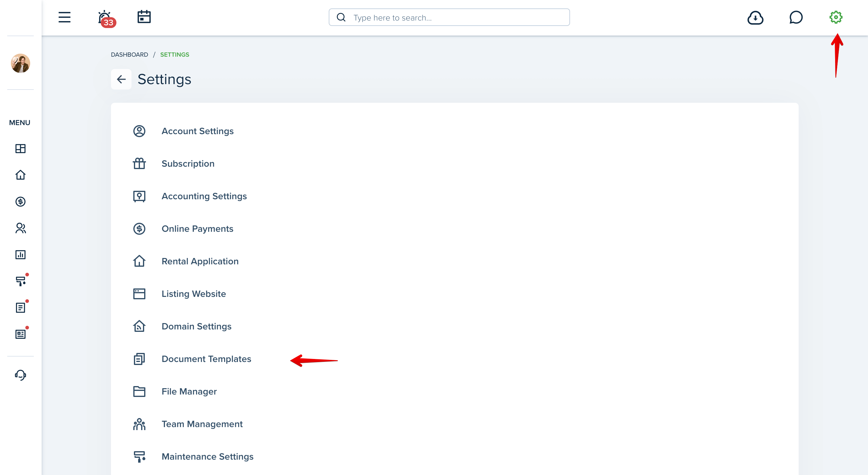Click the Domain Settings house-signal icon
Viewport: 868px width, 475px height.
click(139, 326)
